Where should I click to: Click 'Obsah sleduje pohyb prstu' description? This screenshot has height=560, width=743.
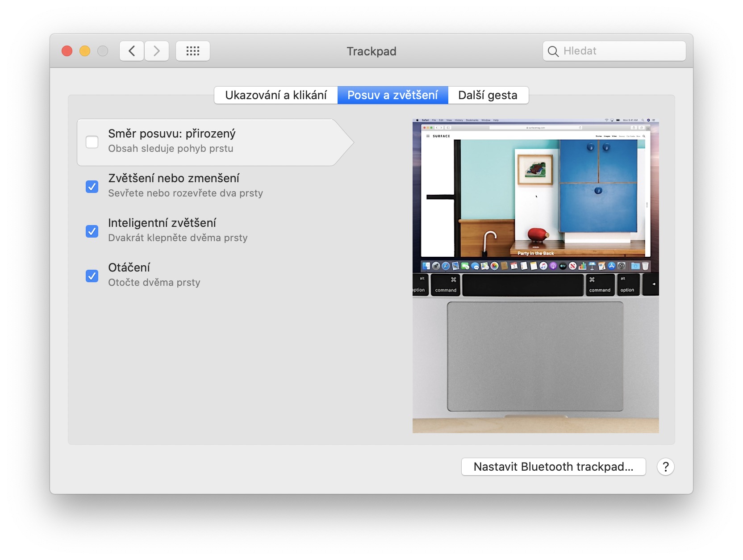point(171,149)
